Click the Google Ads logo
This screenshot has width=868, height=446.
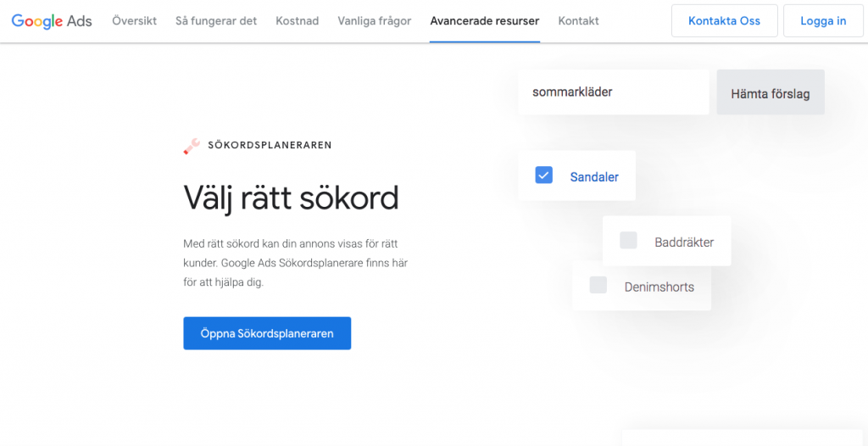click(52, 21)
